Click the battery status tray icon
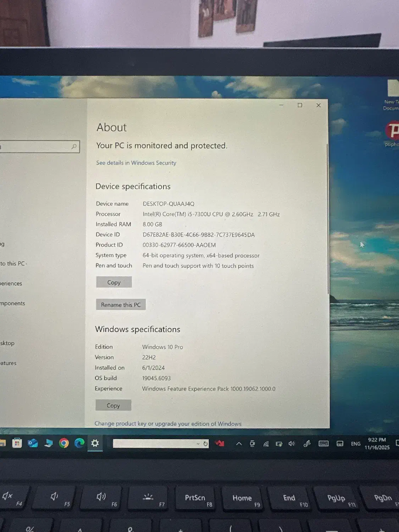Screen dimensions: 399x532 coord(279,444)
